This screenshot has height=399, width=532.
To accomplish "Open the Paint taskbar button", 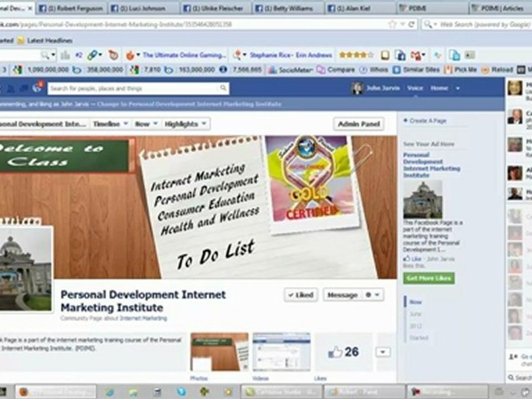I will click(x=364, y=392).
